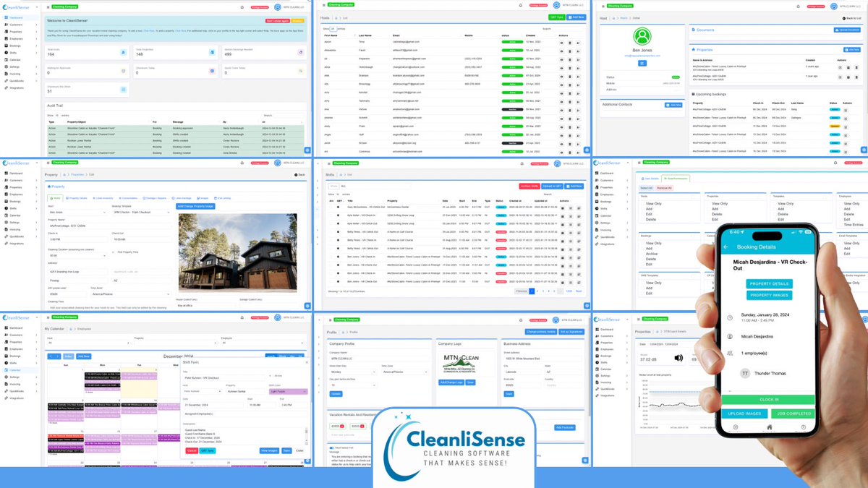
Task: Click Upload to QBT in the Shifts panel
Action: 552,187
